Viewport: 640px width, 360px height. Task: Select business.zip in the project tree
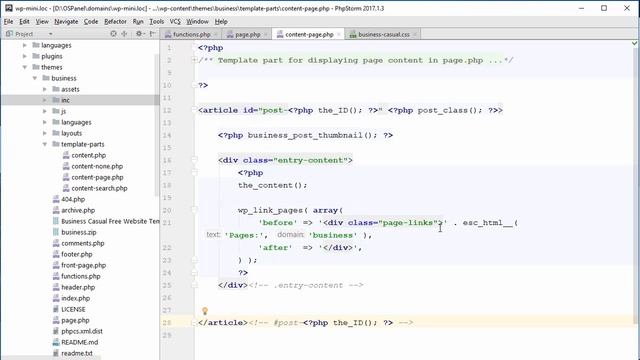pos(79,233)
